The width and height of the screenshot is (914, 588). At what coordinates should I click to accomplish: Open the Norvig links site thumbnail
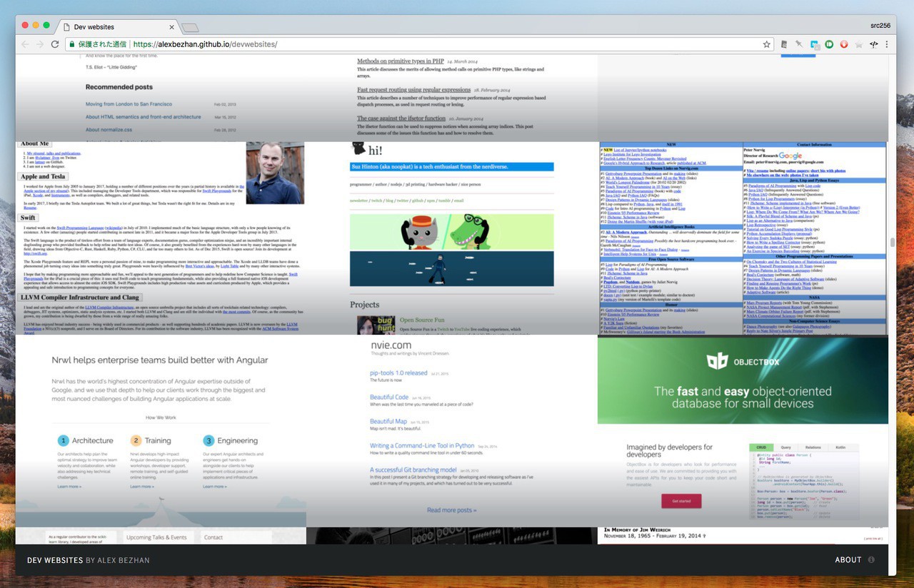click(x=743, y=238)
